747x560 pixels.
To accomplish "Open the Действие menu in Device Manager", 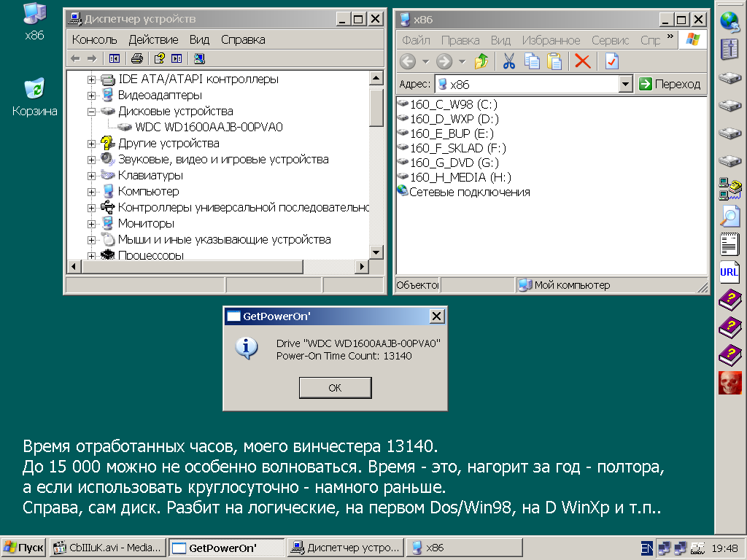I will 153,39.
